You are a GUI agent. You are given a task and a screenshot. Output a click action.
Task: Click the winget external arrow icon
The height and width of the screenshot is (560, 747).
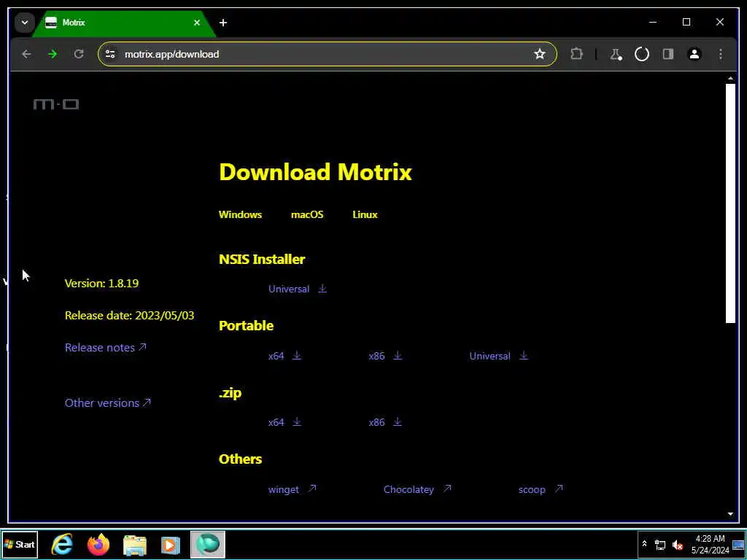tap(312, 488)
